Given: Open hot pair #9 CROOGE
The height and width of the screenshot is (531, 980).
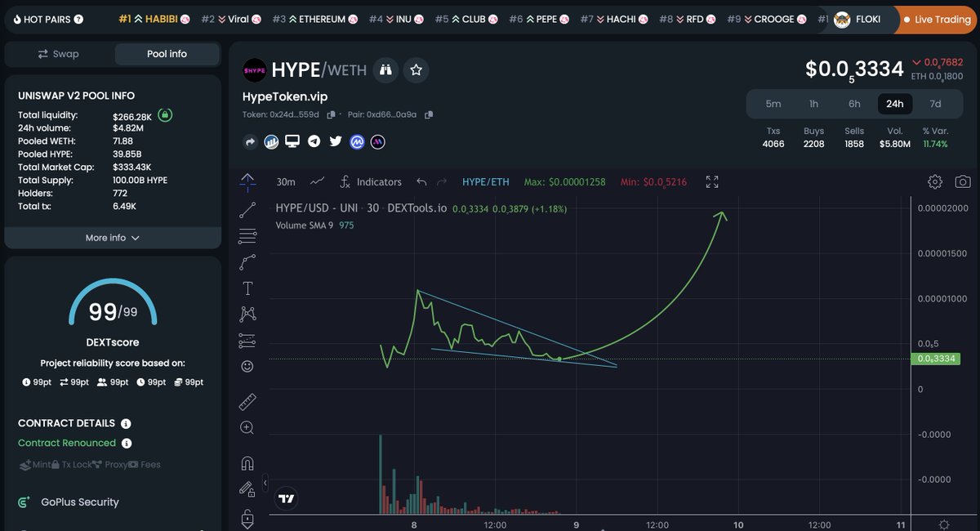Looking at the screenshot, I should (x=767, y=19).
